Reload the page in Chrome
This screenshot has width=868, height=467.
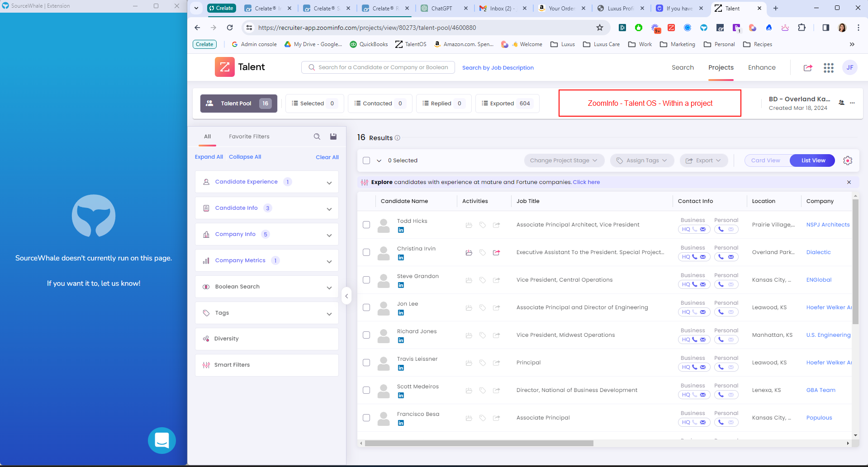point(230,28)
